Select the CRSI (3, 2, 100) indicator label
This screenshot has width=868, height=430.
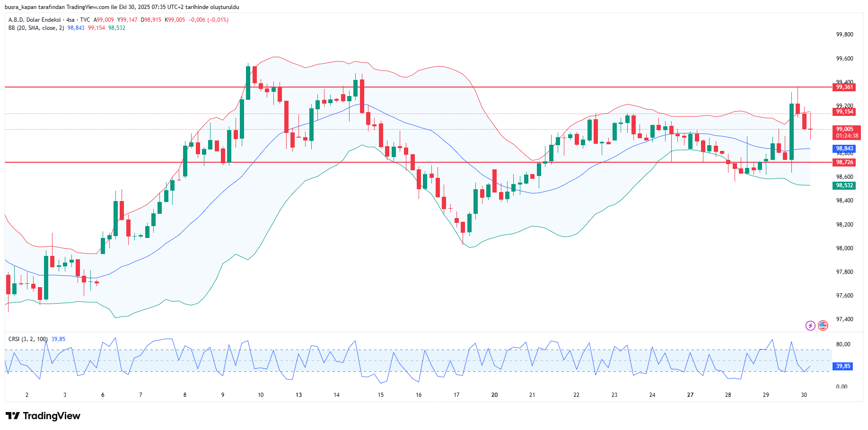[28, 339]
